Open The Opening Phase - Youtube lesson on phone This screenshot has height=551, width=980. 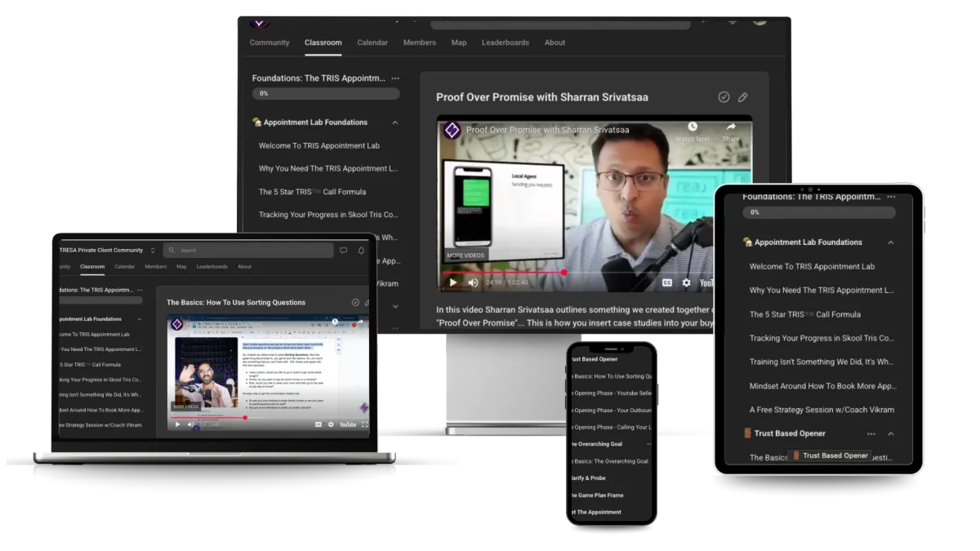coord(611,393)
